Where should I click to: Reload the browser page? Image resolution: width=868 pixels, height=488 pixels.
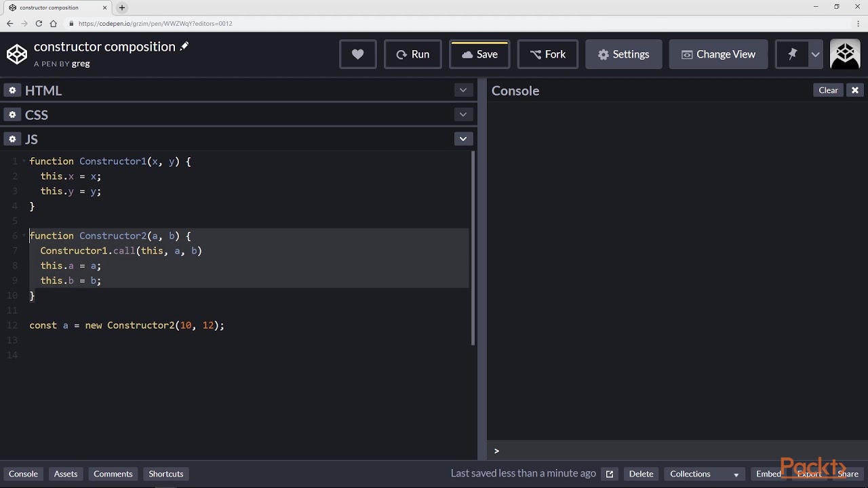pyautogui.click(x=39, y=24)
